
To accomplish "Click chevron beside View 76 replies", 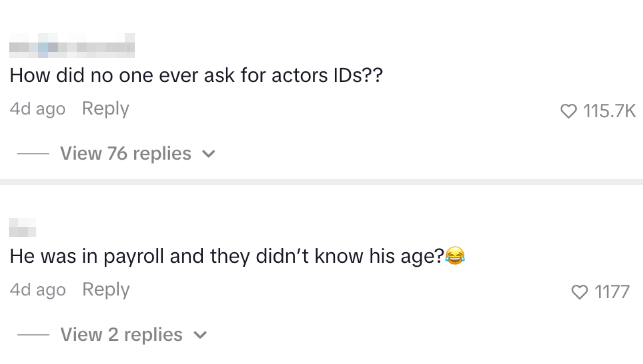I will 208,154.
